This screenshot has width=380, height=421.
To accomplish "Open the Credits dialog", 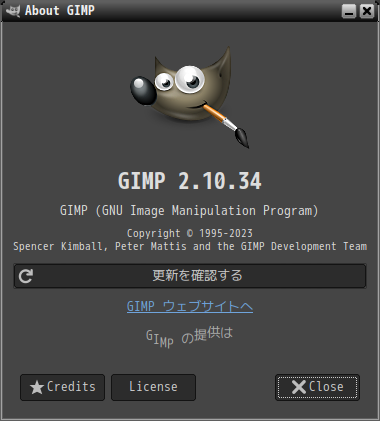I will tap(62, 387).
